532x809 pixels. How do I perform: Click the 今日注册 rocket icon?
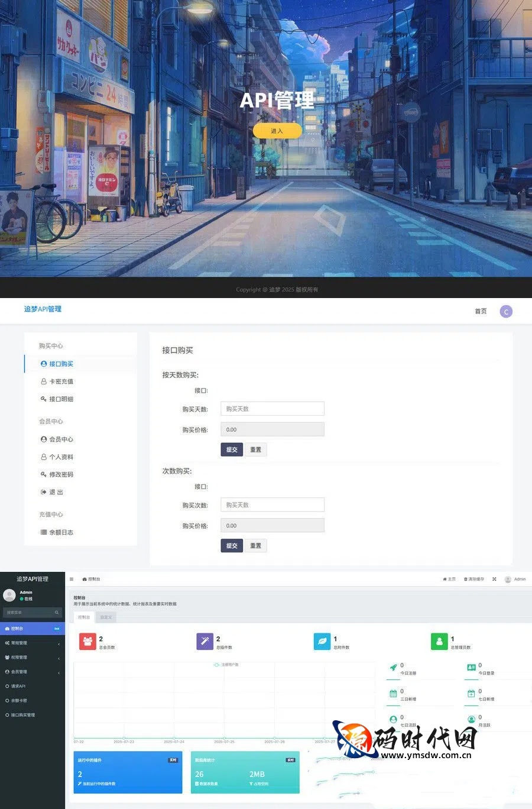coord(393,668)
